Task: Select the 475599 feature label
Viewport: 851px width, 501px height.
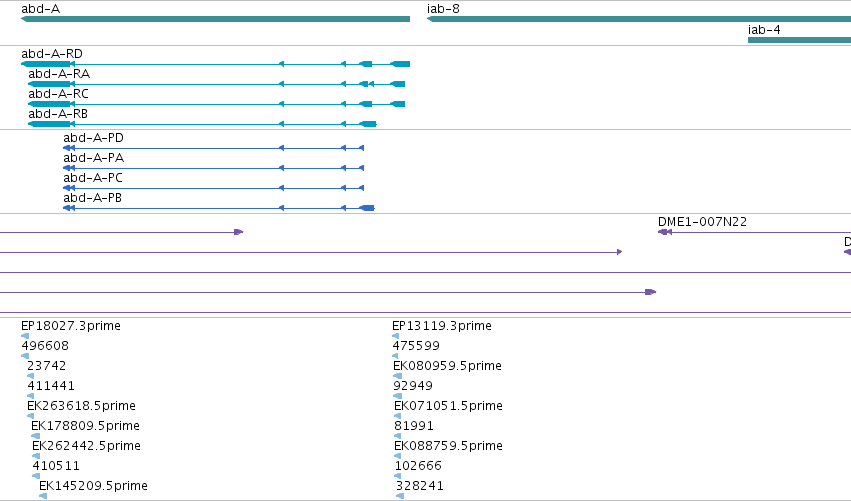Action: tap(416, 346)
